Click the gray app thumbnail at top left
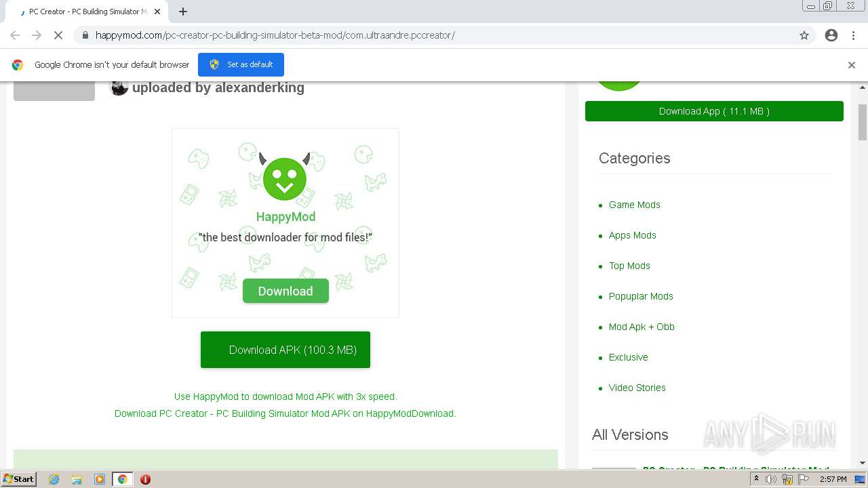The height and width of the screenshot is (488, 868). (x=54, y=91)
